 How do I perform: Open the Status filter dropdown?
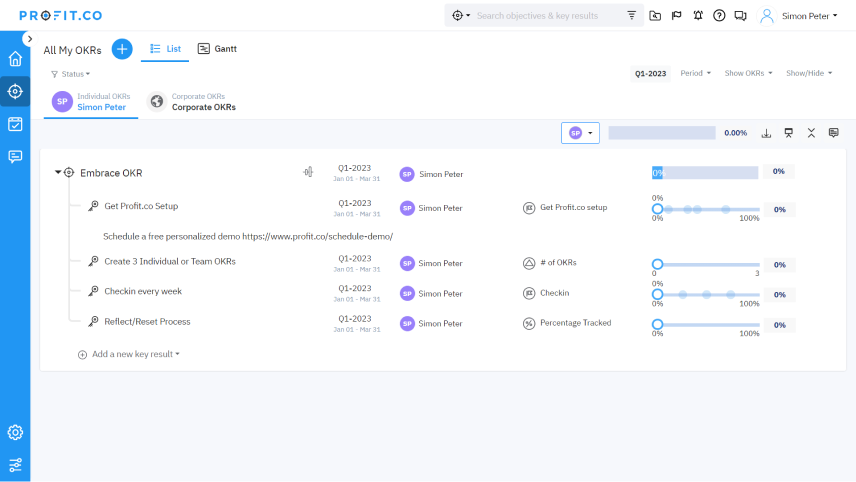coord(70,74)
